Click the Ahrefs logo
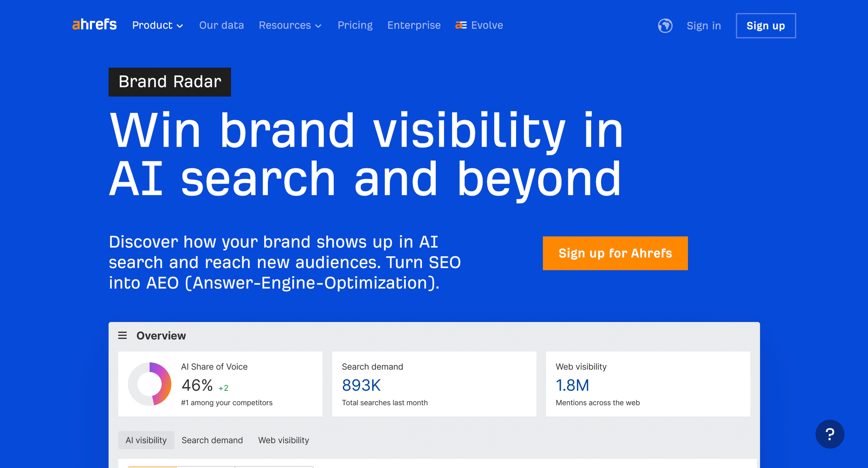868x468 pixels. click(94, 25)
